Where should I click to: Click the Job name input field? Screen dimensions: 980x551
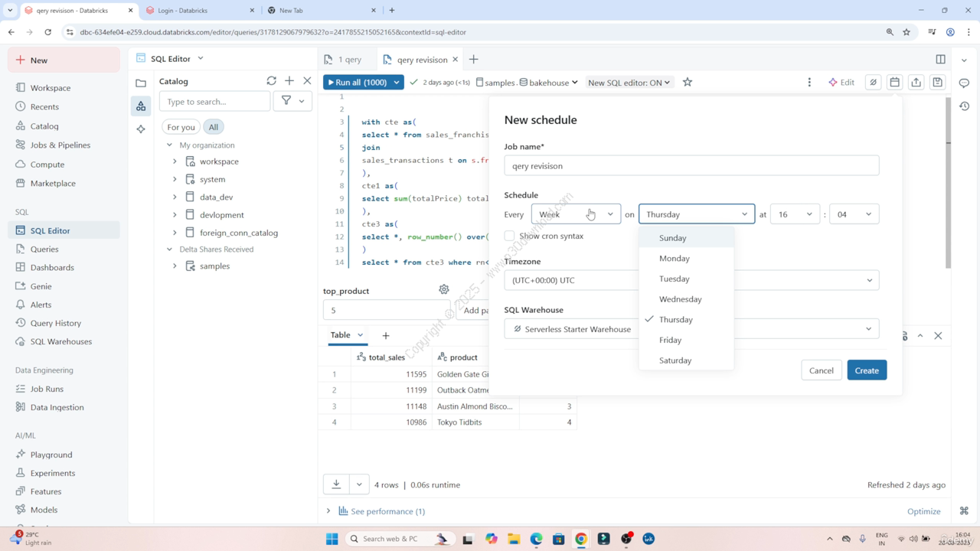coord(691,166)
